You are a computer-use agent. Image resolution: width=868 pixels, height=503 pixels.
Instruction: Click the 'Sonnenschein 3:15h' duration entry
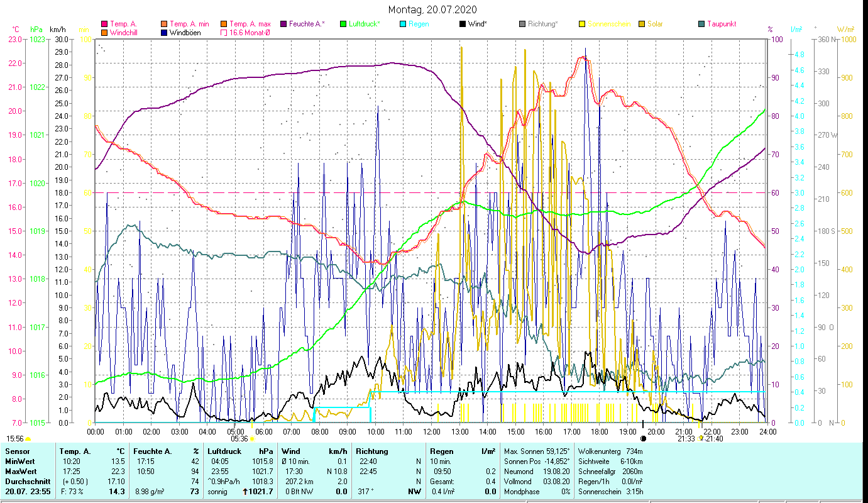point(610,492)
